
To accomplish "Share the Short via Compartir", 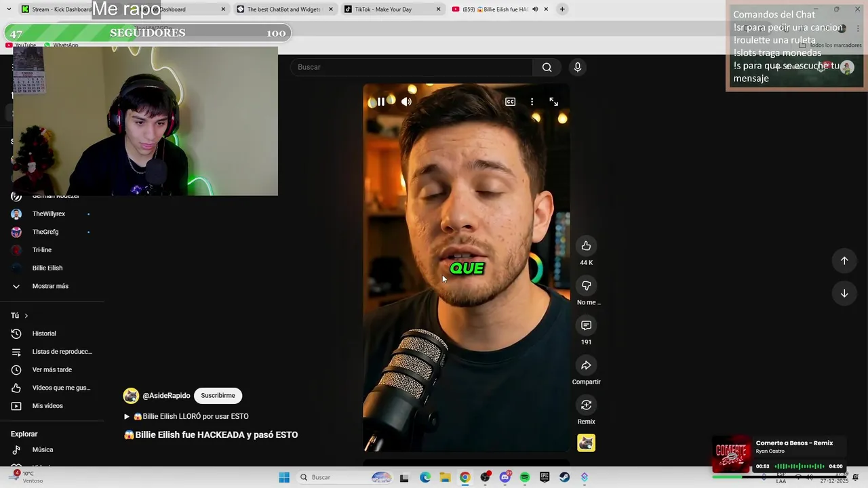I will pos(586,365).
